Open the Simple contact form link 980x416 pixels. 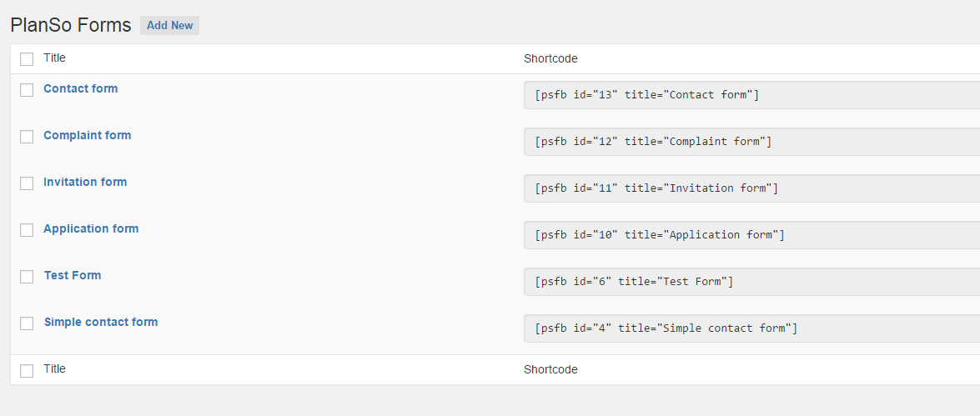pyautogui.click(x=101, y=323)
